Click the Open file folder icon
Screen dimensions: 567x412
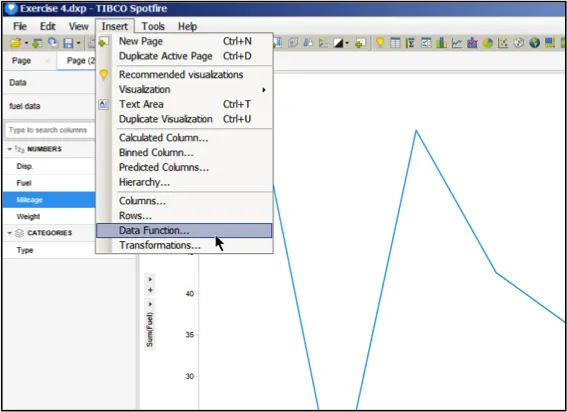point(15,43)
